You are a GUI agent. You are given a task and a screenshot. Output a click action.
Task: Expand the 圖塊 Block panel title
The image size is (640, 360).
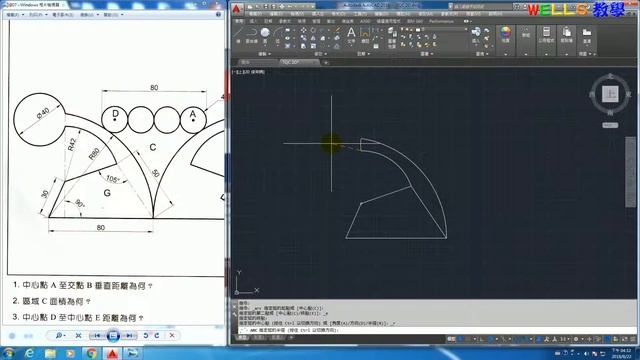click(482, 54)
